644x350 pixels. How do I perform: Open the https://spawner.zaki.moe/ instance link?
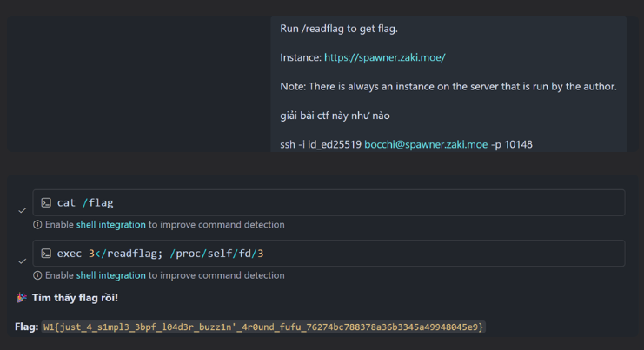tap(384, 57)
